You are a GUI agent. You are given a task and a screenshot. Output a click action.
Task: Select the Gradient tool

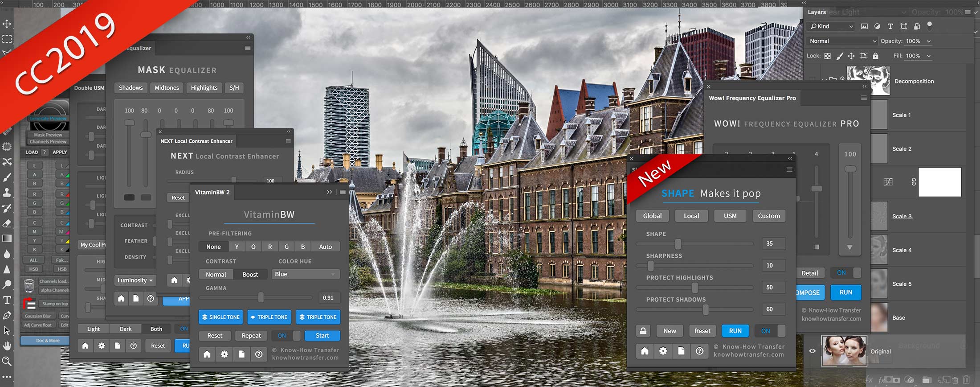coord(7,239)
